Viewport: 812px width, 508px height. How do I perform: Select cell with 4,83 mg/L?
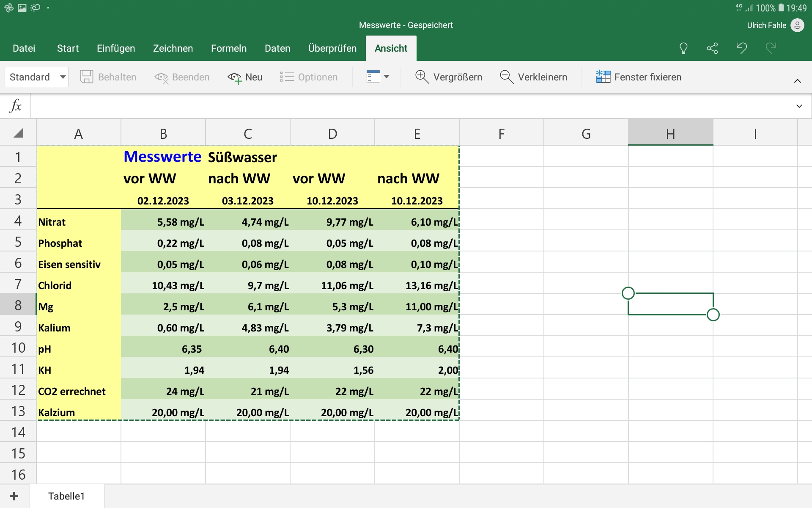[x=248, y=326]
